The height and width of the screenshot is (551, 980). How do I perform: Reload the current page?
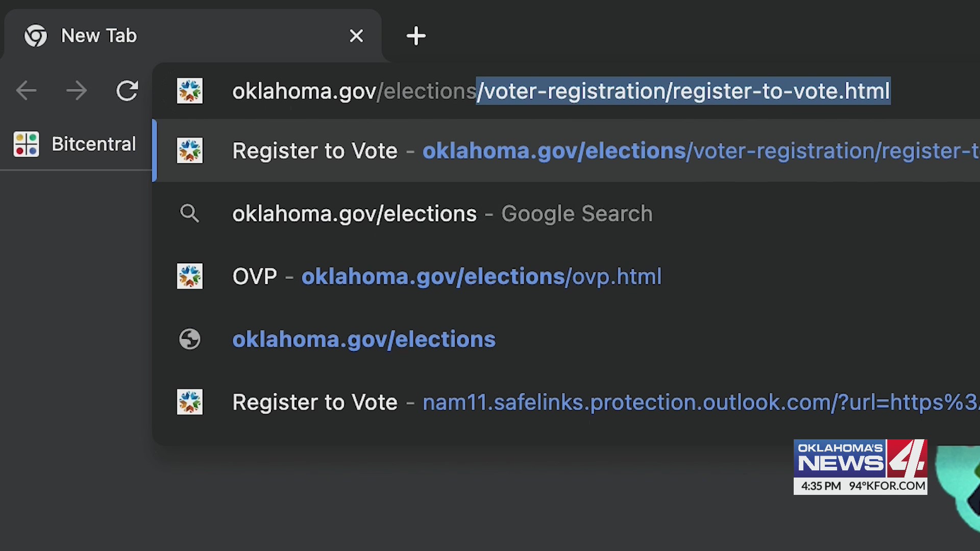pyautogui.click(x=128, y=91)
